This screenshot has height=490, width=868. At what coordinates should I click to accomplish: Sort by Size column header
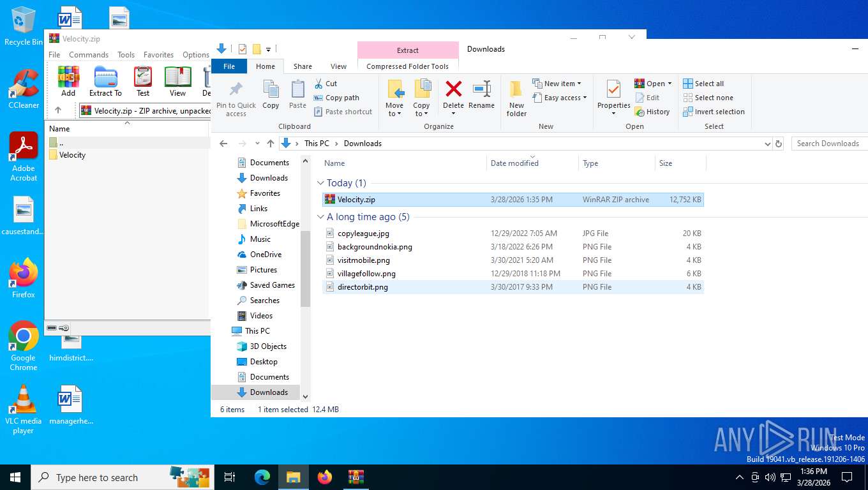(680, 163)
